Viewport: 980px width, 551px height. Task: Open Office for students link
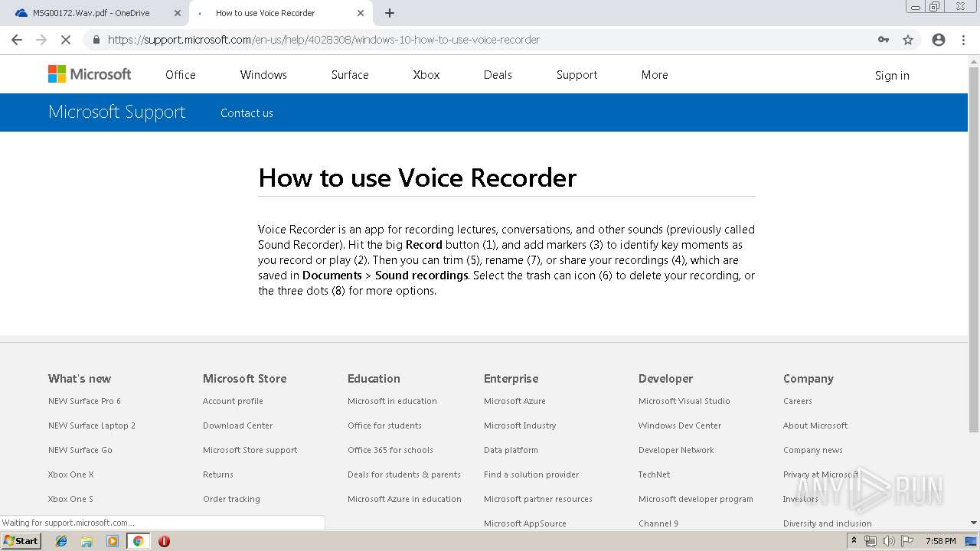tap(384, 425)
